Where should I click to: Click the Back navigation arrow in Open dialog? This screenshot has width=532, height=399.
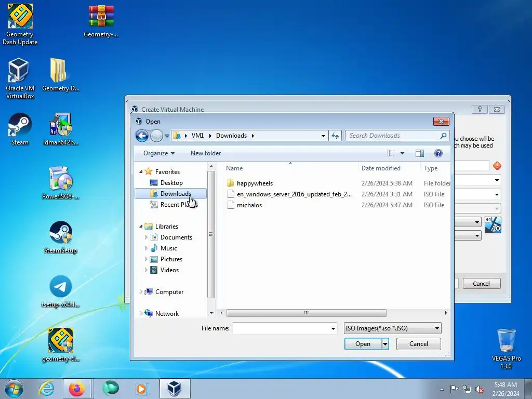pyautogui.click(x=142, y=136)
